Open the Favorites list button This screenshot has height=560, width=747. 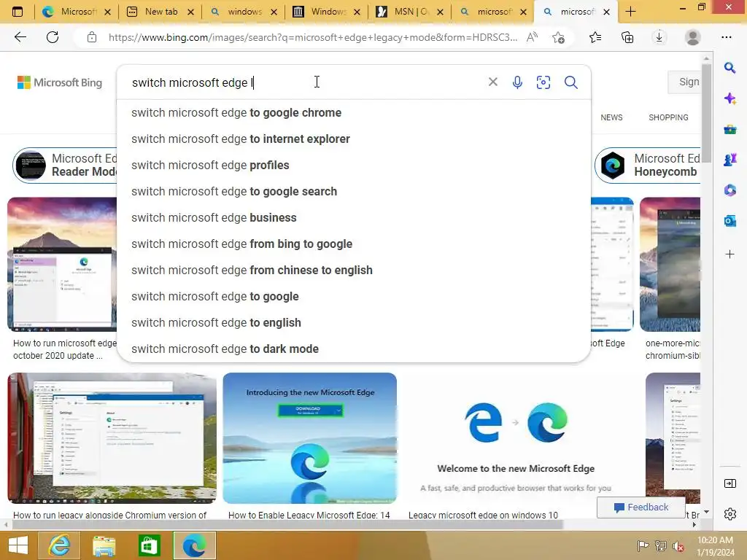[x=595, y=37]
